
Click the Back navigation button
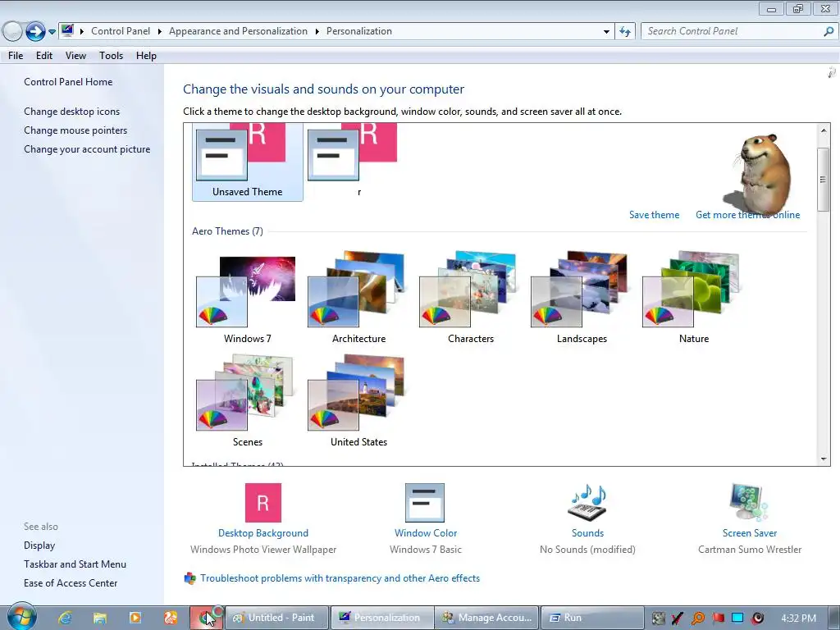pyautogui.click(x=12, y=32)
